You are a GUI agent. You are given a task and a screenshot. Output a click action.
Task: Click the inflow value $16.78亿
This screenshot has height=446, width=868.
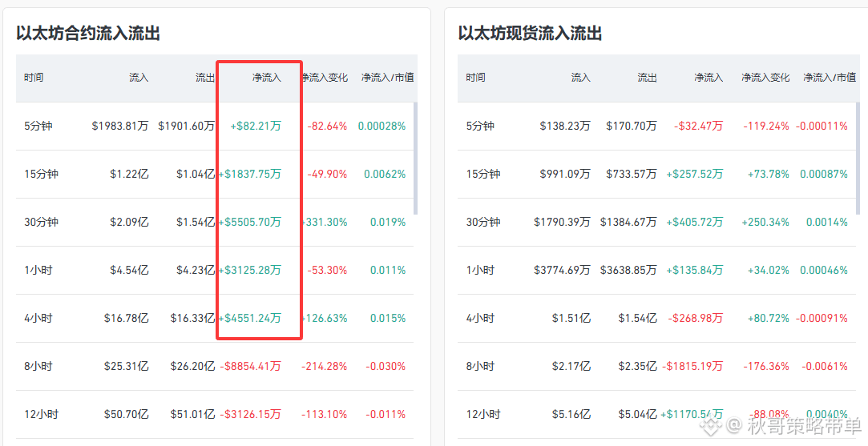(x=126, y=318)
